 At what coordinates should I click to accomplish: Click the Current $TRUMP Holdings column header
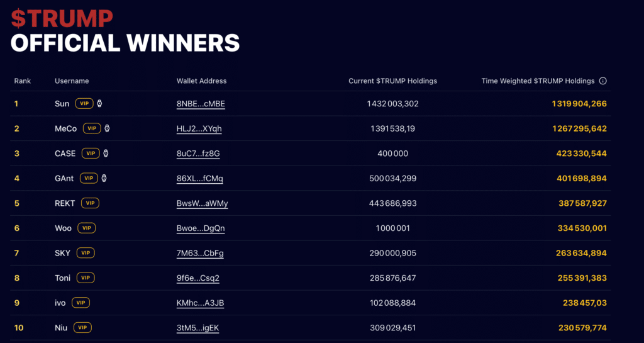pyautogui.click(x=392, y=81)
